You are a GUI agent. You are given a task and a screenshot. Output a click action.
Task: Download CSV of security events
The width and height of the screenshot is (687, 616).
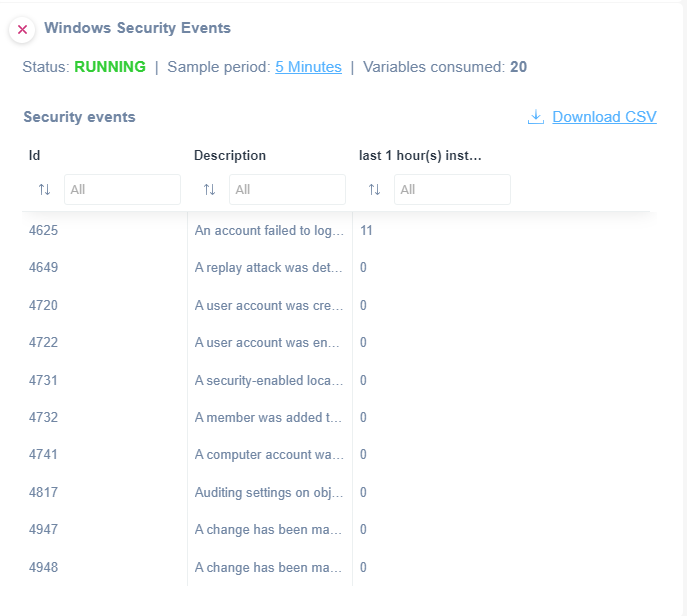click(604, 117)
